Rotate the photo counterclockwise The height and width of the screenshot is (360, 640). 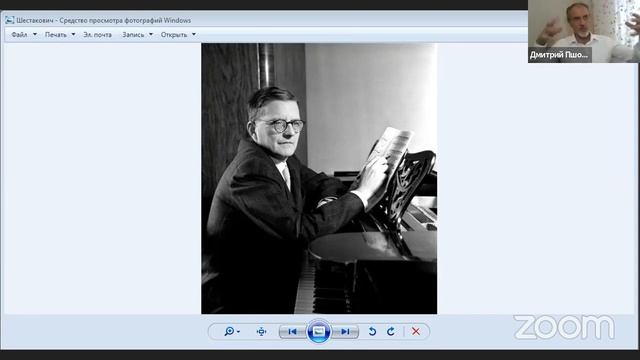click(x=372, y=331)
